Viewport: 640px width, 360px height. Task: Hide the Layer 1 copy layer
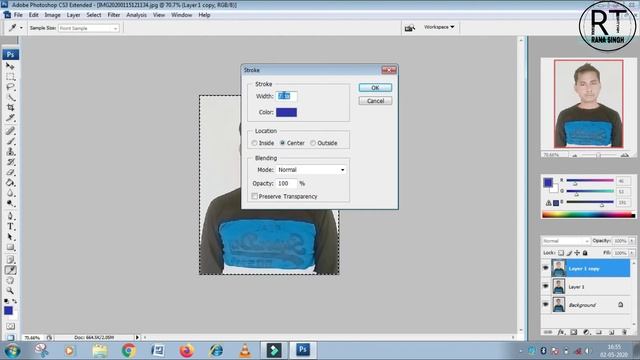pos(546,268)
